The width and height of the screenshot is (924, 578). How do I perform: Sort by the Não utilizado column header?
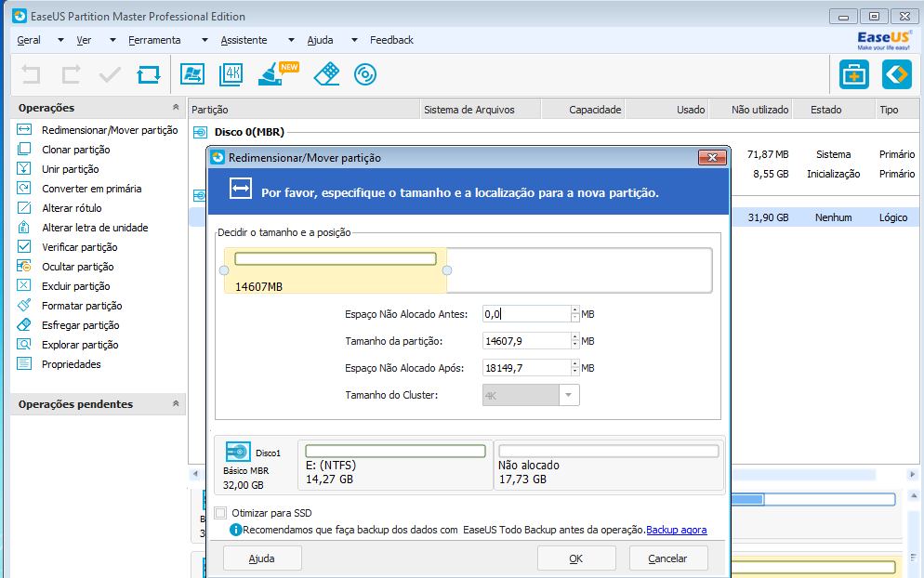tap(751, 110)
